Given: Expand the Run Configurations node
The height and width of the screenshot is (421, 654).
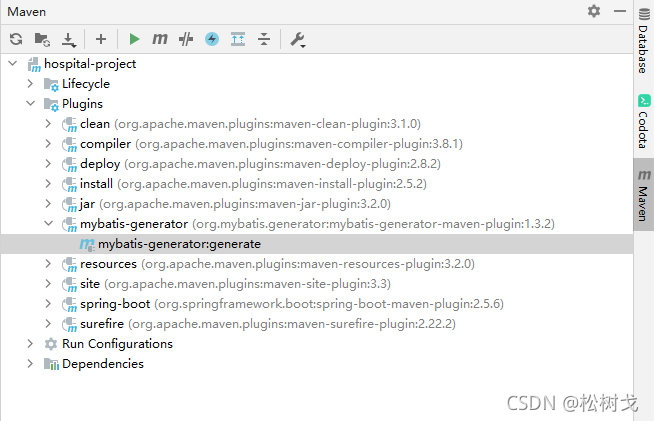Looking at the screenshot, I should click(30, 344).
